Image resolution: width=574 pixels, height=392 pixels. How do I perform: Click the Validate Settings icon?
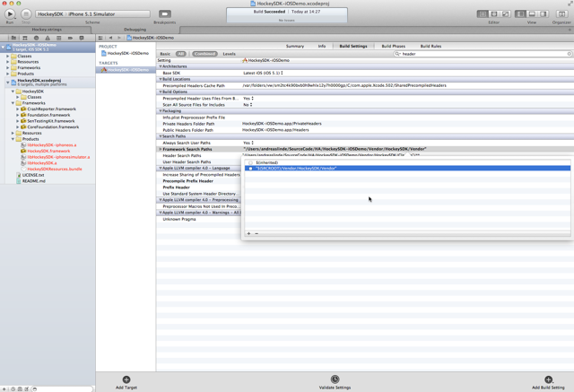335,379
